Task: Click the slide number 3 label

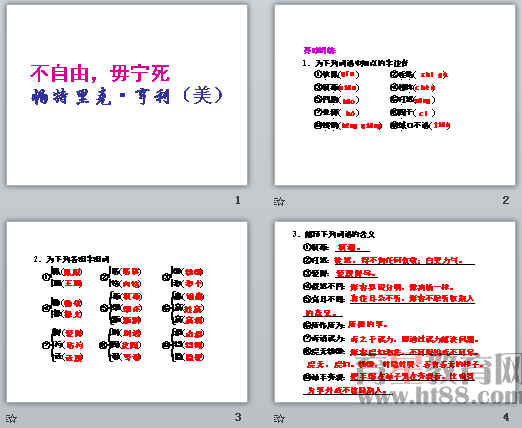Action: pos(238,417)
